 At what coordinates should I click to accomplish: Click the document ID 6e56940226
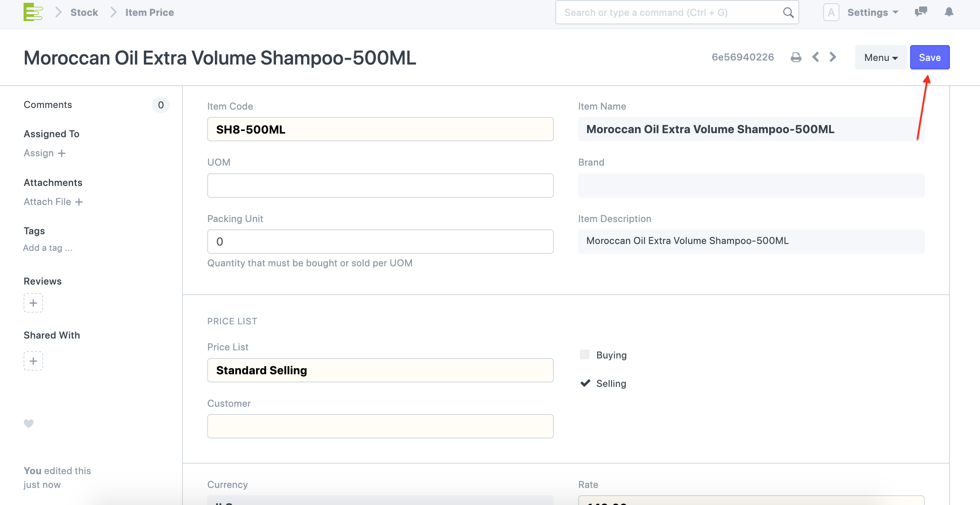coord(743,57)
